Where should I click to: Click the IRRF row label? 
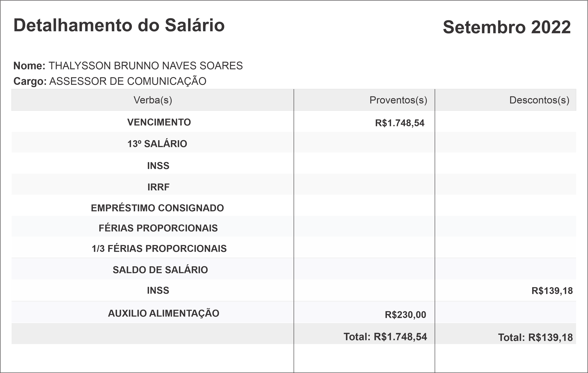(x=158, y=187)
